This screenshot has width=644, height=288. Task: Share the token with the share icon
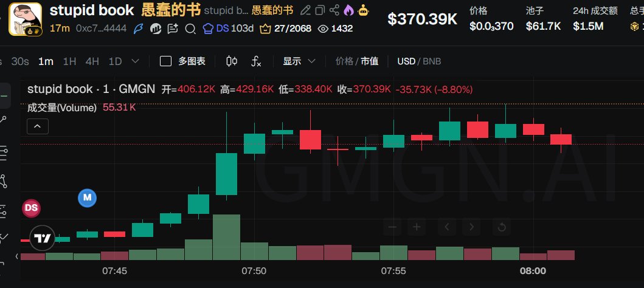(334, 11)
